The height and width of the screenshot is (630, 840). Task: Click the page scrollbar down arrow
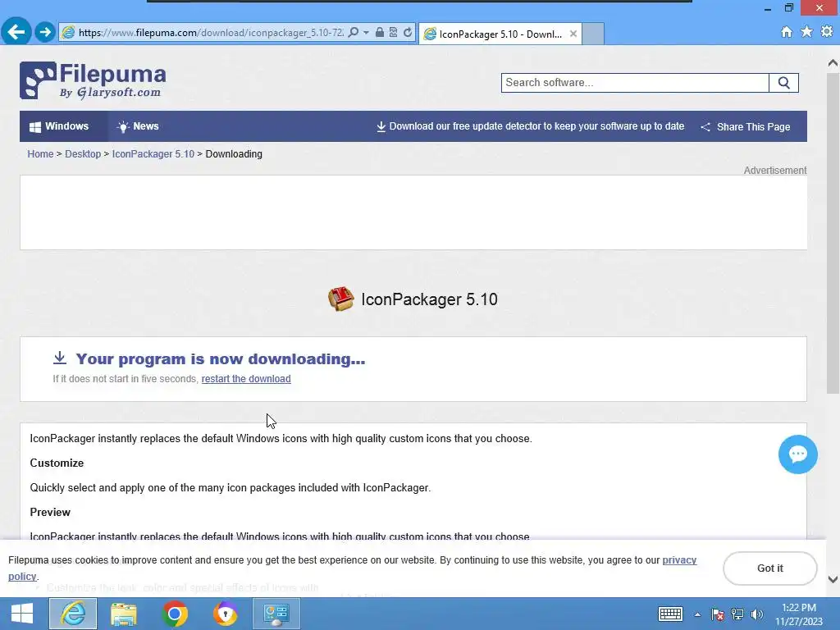coord(833,579)
